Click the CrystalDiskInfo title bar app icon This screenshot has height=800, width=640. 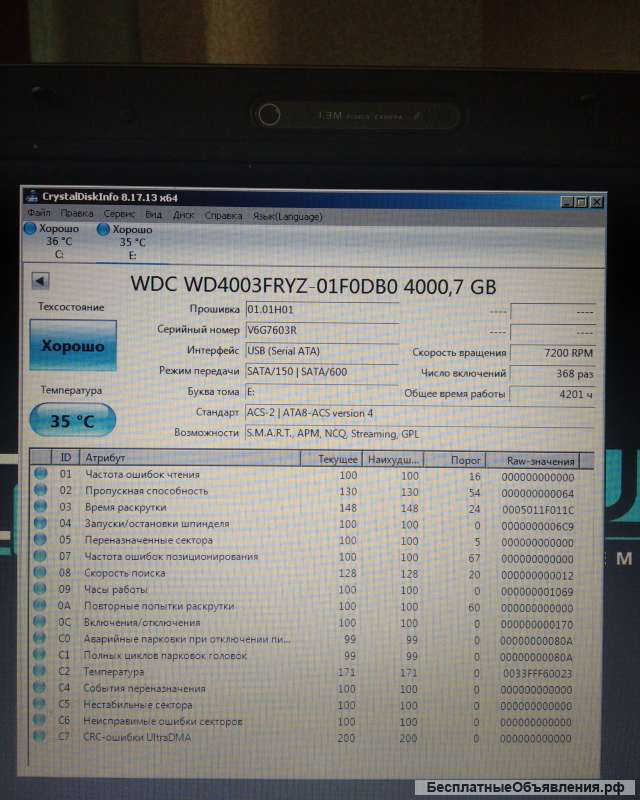click(32, 196)
